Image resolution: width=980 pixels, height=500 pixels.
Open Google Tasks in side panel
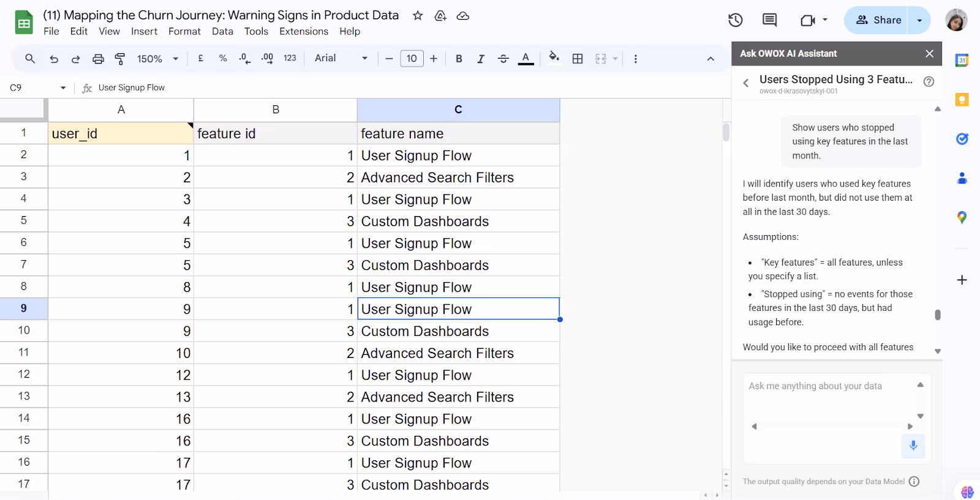coord(962,139)
